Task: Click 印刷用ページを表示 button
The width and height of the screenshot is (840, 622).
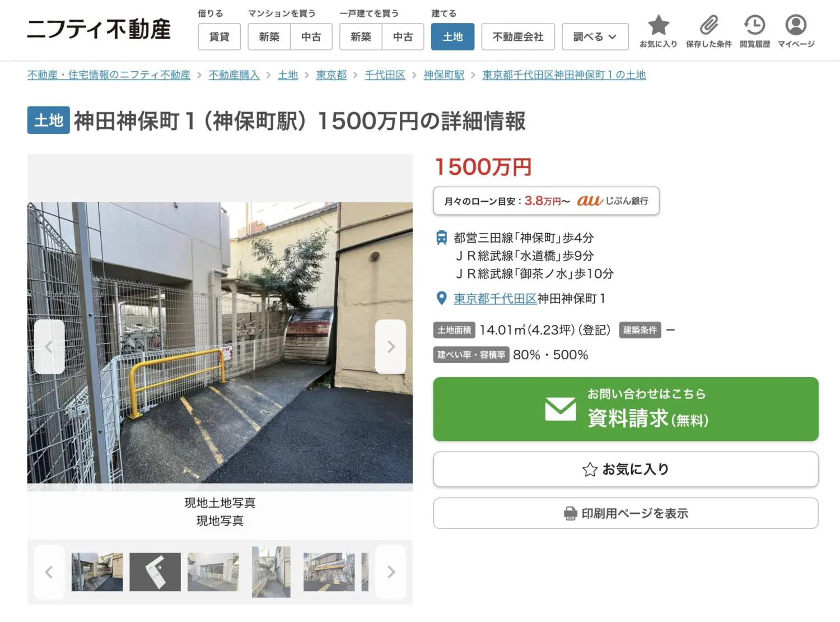Action: click(x=626, y=513)
